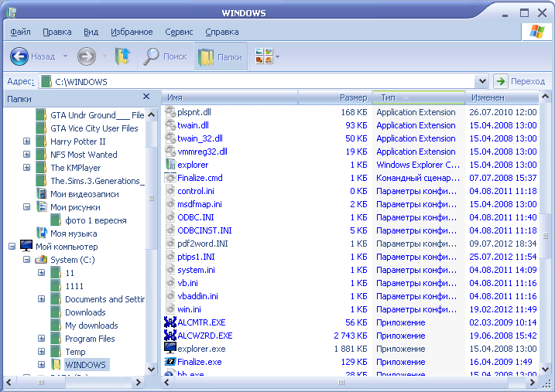Select the win.ini file icon
The image size is (555, 392).
coord(170,309)
